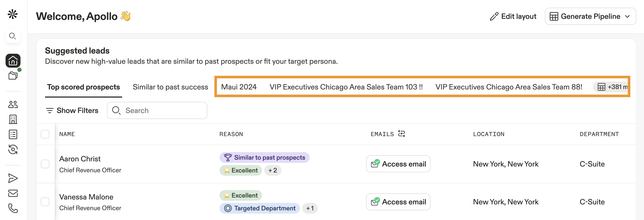Click the Targeted Department badge

pos(259,208)
